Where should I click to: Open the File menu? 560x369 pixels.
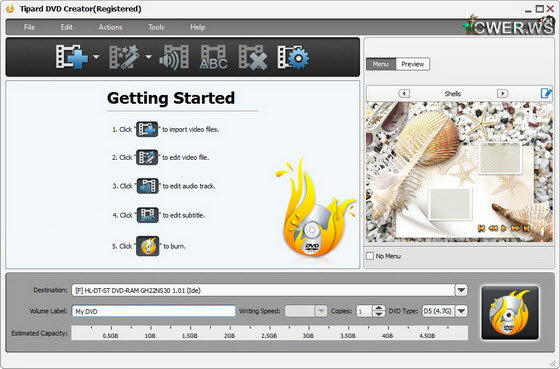(x=29, y=27)
